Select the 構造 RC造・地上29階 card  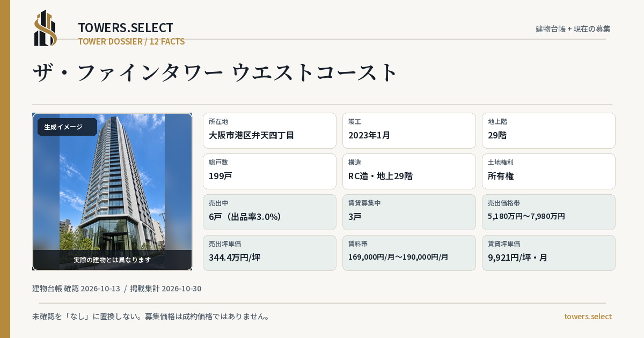(x=409, y=171)
